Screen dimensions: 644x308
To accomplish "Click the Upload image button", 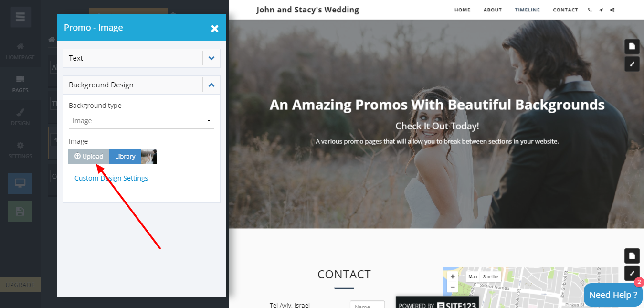I will [89, 157].
